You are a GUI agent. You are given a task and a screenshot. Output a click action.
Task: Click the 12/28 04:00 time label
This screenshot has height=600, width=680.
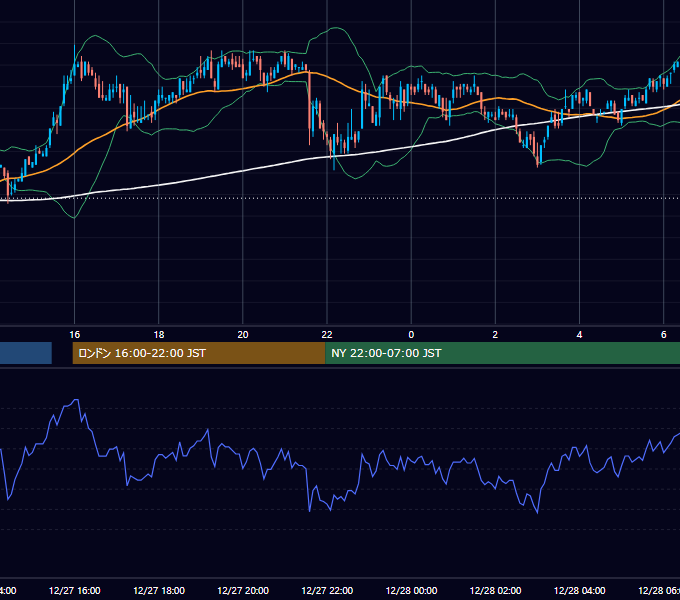click(579, 590)
